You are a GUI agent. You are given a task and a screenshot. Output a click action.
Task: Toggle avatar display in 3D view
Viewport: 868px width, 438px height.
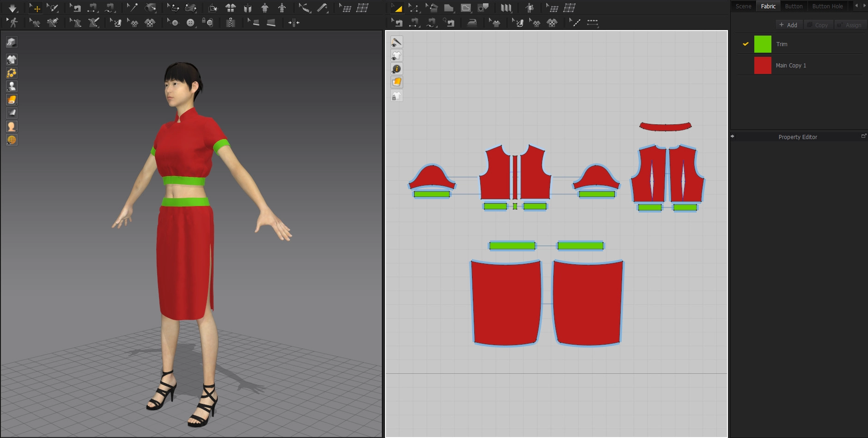click(12, 86)
